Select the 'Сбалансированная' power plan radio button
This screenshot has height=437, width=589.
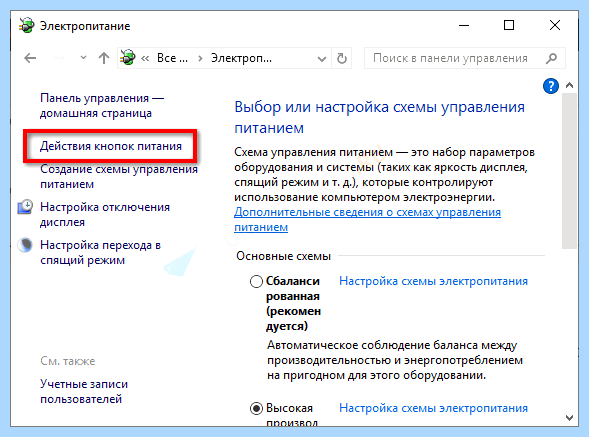(256, 281)
